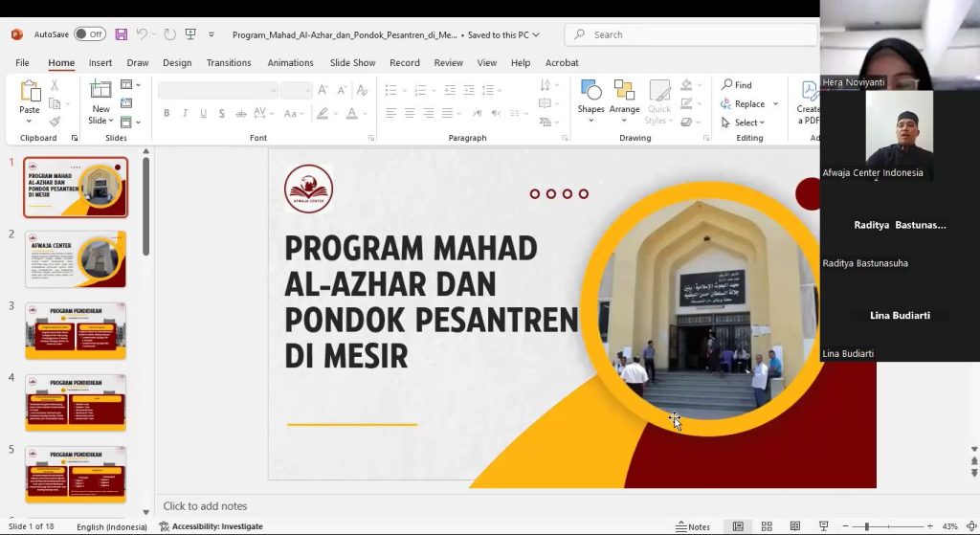Screen dimensions: 980x535
Task: Open Customize Quick Access Toolbar dropdown
Action: 212,34
